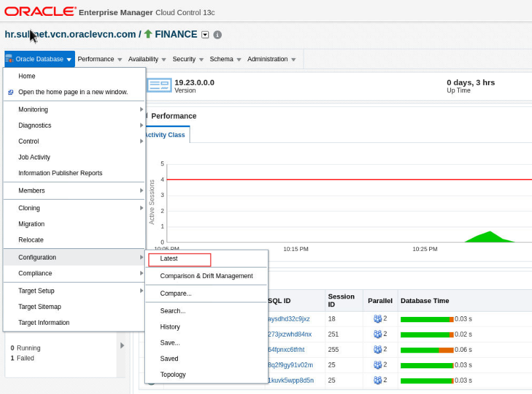Click parallel icon for session 251

(377, 335)
